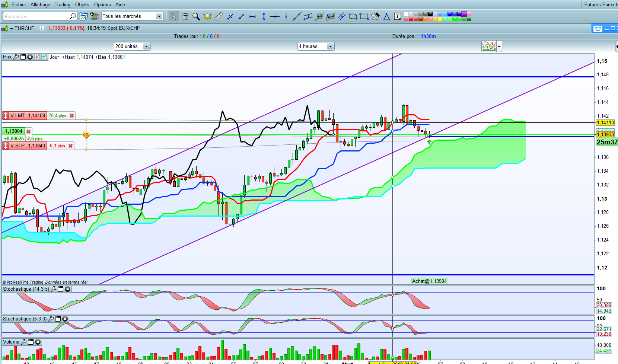Viewport: 618px width, 364px height.
Task: Open the 200 unités dropdown
Action: (146, 47)
